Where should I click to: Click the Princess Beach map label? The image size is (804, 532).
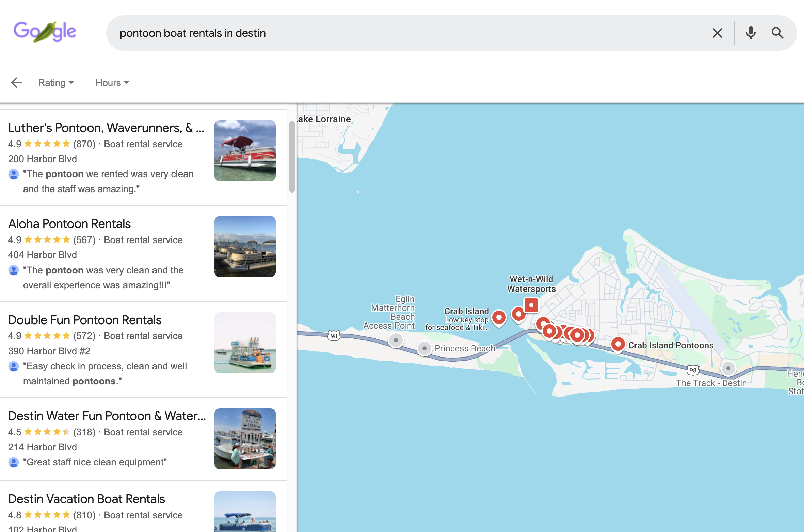point(465,348)
